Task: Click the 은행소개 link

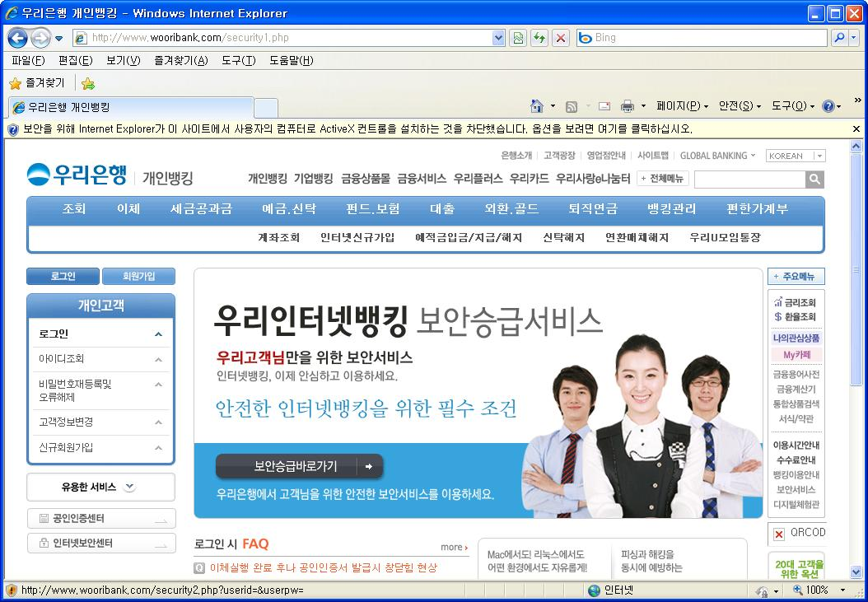Action: coord(516,156)
